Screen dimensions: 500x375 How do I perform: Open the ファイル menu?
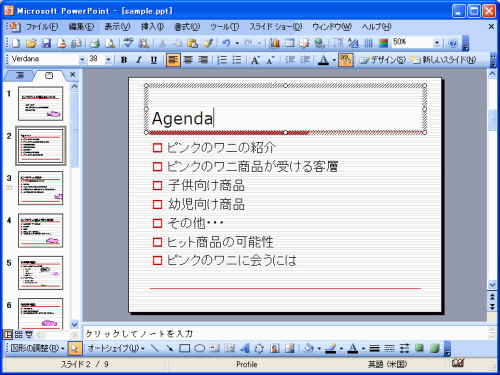(42, 27)
